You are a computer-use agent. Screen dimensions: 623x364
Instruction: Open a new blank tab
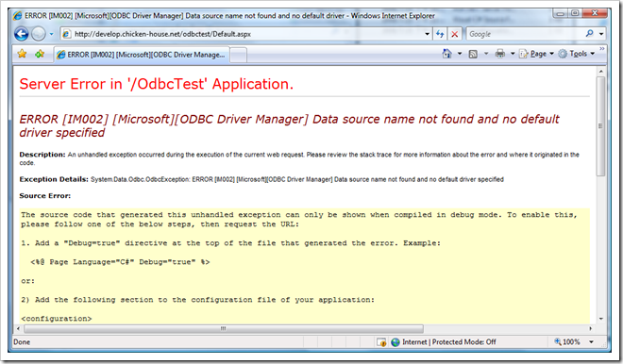239,56
